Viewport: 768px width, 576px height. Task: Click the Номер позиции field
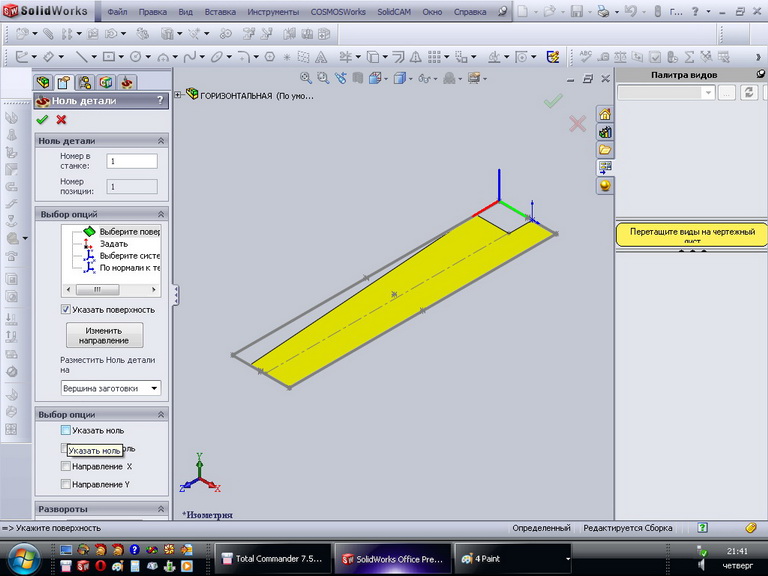pos(132,187)
